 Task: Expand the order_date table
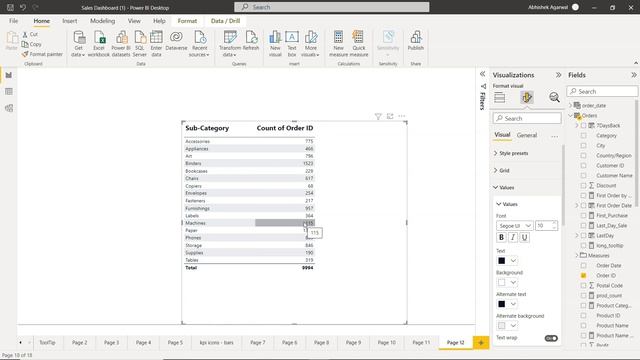click(x=571, y=105)
